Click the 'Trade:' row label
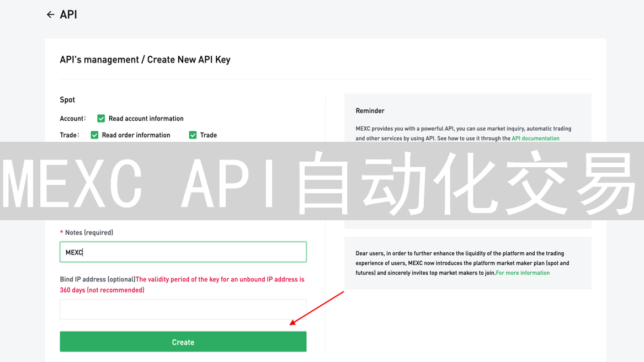This screenshot has height=362, width=644. [x=70, y=135]
